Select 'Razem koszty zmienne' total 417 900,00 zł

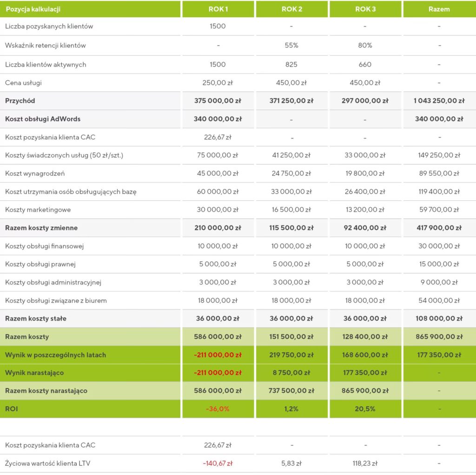tap(439, 228)
